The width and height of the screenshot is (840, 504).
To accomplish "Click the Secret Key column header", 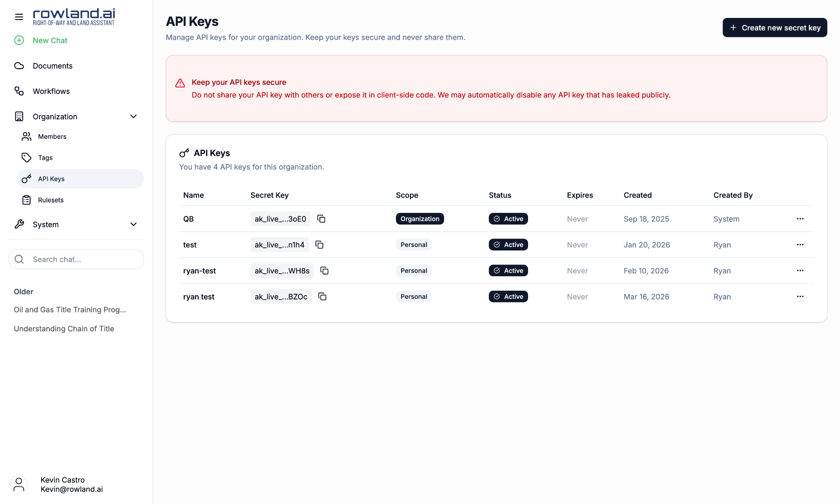I will coord(269,195).
